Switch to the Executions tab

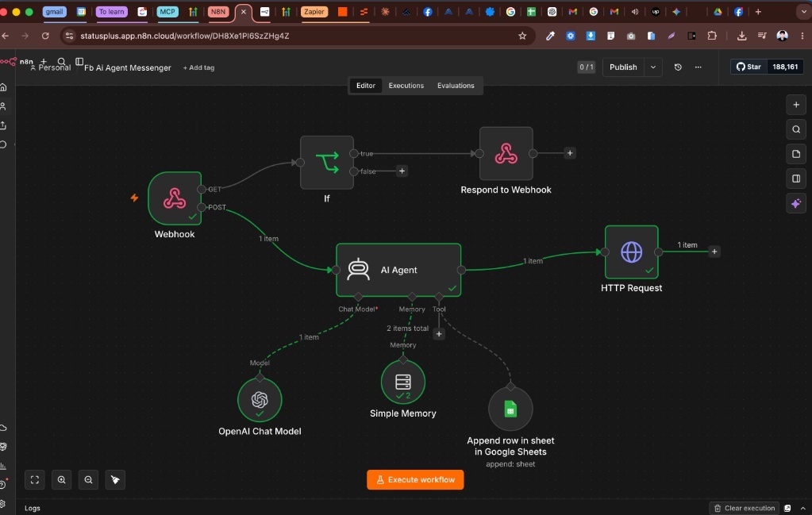tap(406, 86)
